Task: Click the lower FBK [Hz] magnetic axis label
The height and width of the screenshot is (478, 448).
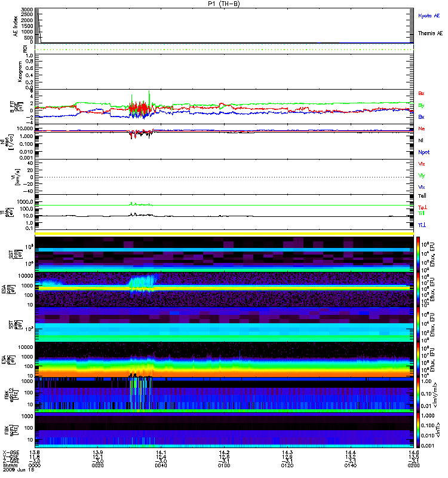Action: [x=11, y=430]
